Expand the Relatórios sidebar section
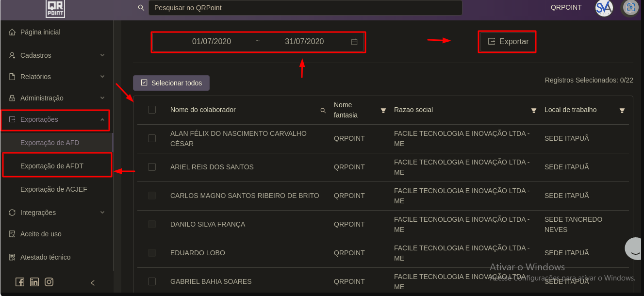The width and height of the screenshot is (644, 296). coord(57,77)
